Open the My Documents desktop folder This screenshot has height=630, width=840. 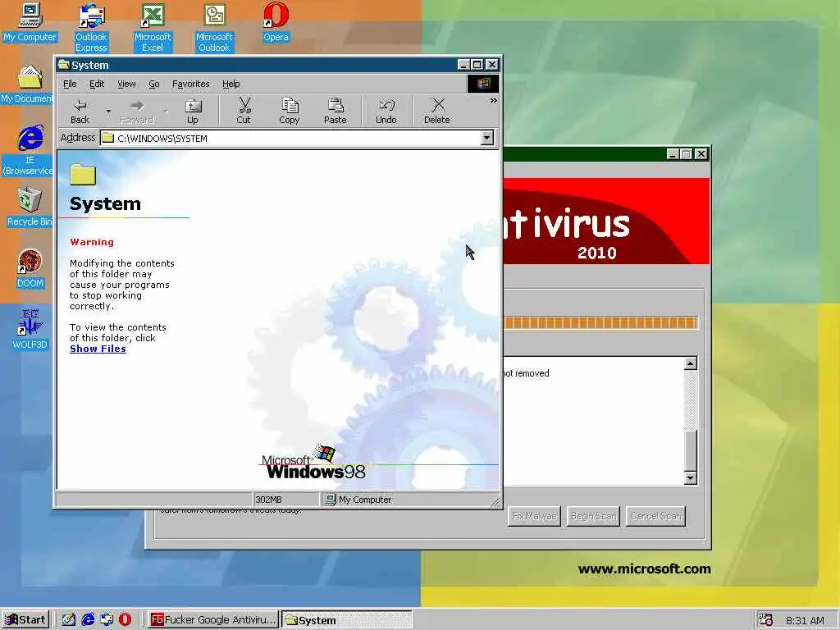click(27, 84)
